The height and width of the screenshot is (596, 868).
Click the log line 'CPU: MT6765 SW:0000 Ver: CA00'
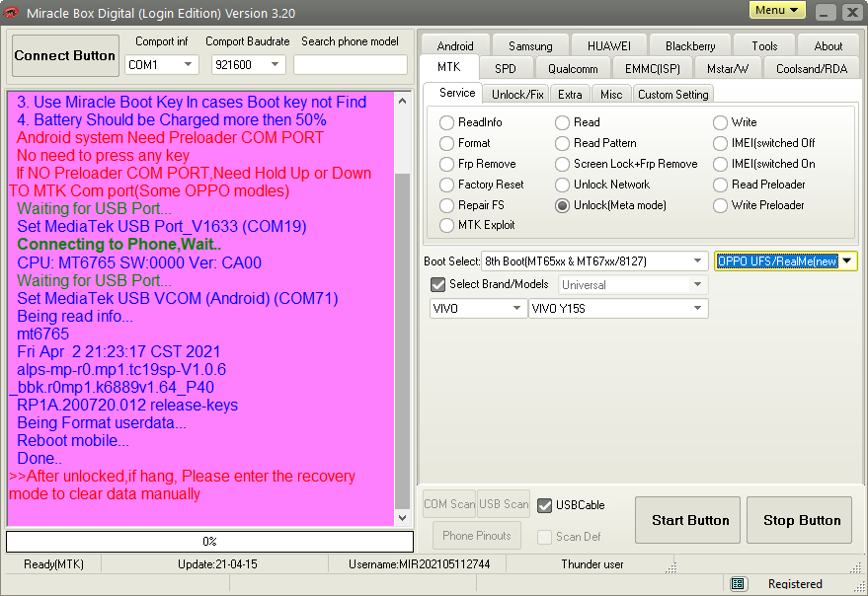point(139,262)
